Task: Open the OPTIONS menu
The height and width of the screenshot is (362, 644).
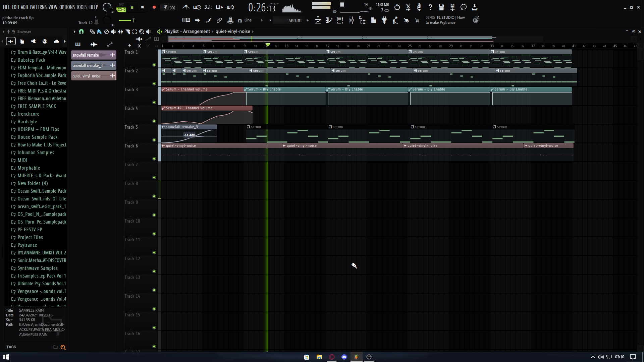Action: 67,7
